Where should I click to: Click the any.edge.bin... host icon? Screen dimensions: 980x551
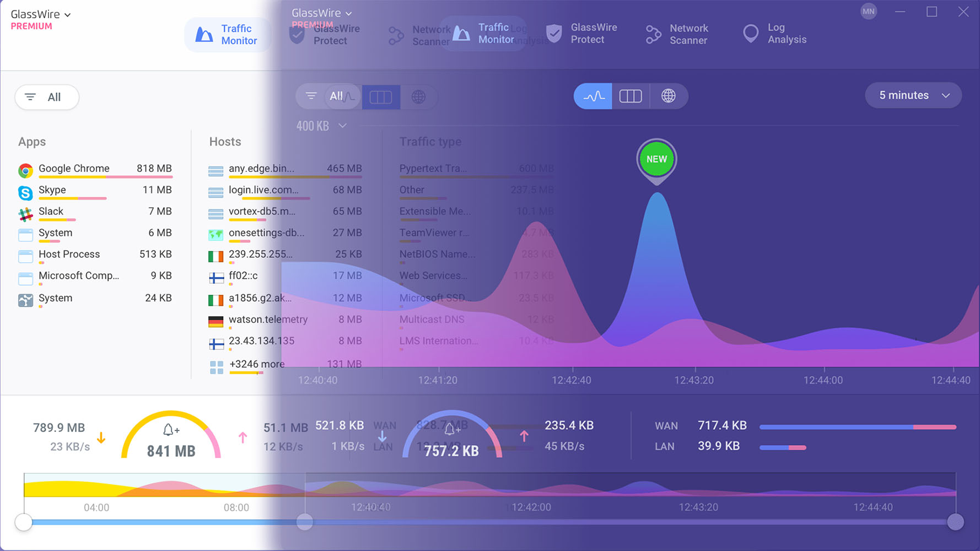pyautogui.click(x=216, y=171)
